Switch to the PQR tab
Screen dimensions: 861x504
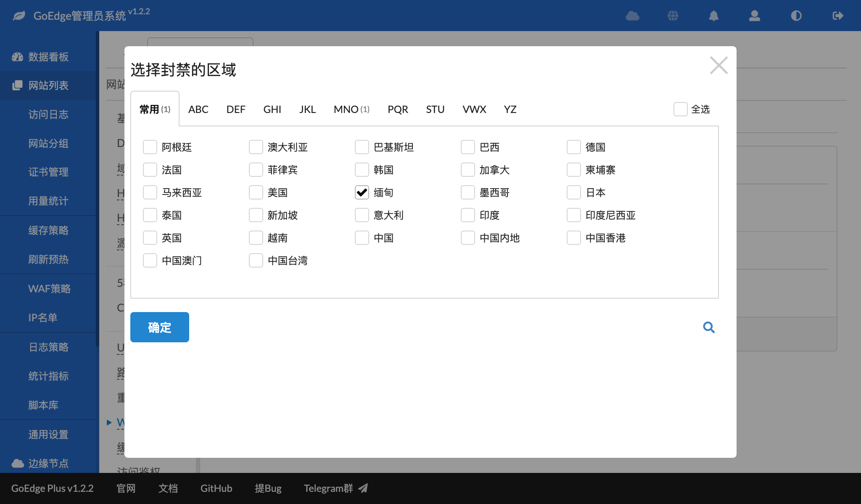click(x=398, y=110)
